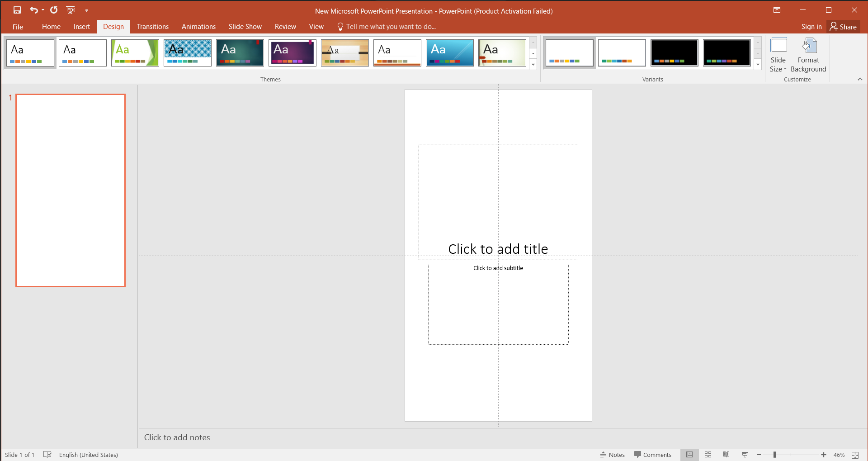
Task: Apply the green Facet theme
Action: [135, 53]
